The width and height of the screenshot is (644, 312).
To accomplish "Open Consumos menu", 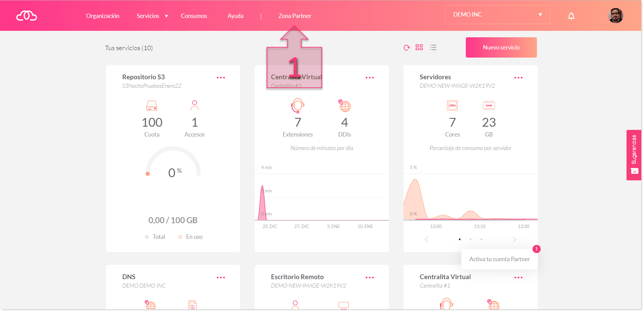I will coord(194,16).
